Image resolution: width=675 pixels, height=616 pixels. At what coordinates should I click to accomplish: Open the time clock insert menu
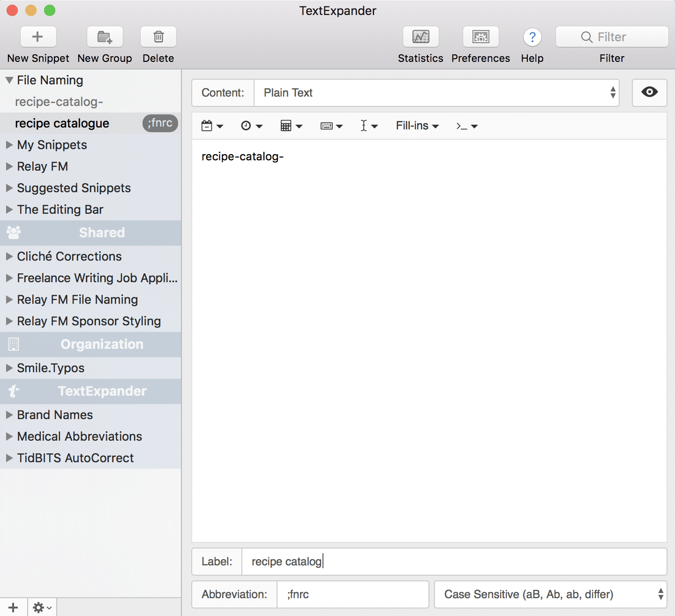251,126
